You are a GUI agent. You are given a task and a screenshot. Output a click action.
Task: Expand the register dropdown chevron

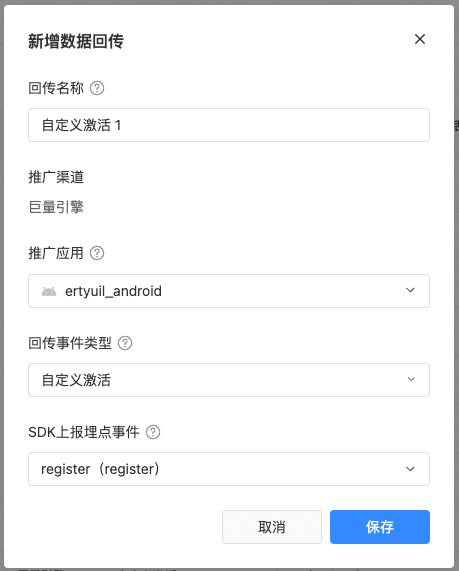410,469
